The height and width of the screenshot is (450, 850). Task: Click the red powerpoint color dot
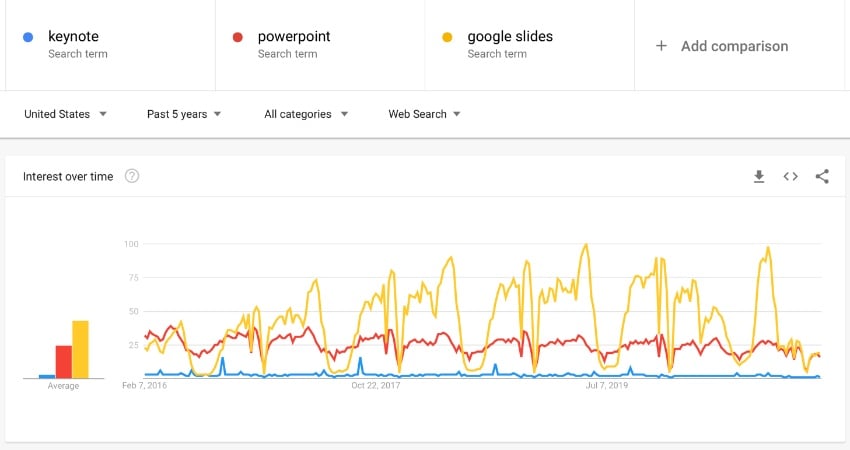point(238,38)
